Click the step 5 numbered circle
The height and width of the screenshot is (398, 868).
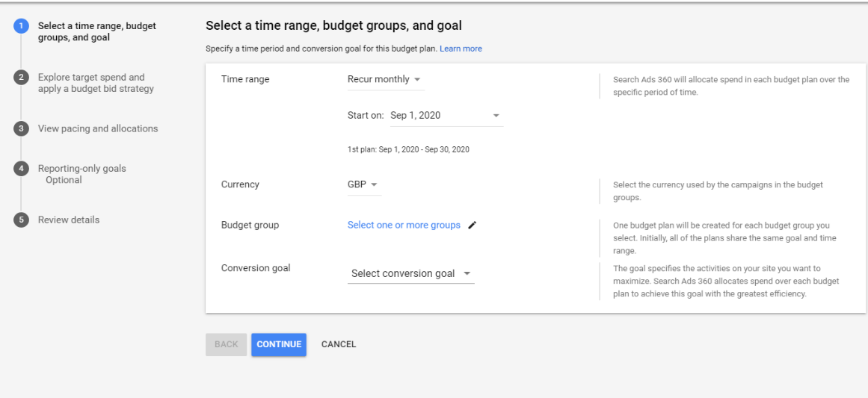click(x=21, y=220)
